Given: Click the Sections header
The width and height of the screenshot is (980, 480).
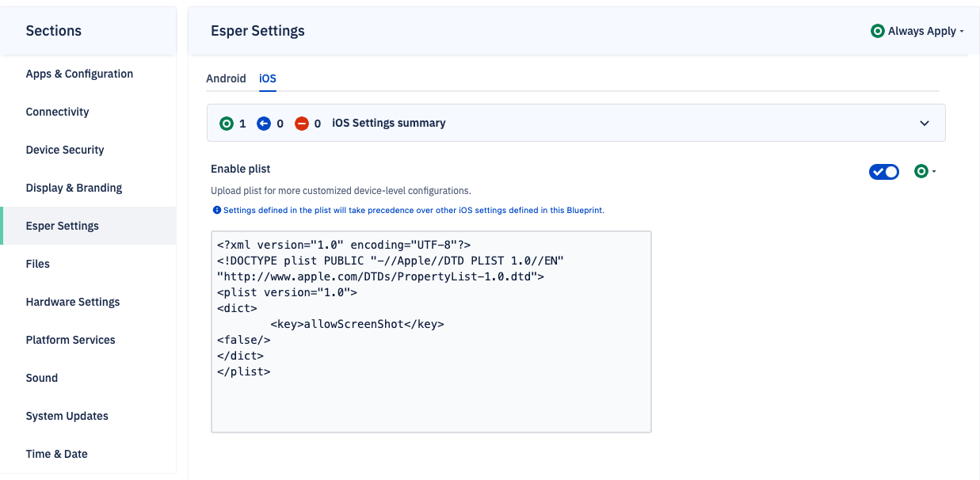Looking at the screenshot, I should coord(54,31).
